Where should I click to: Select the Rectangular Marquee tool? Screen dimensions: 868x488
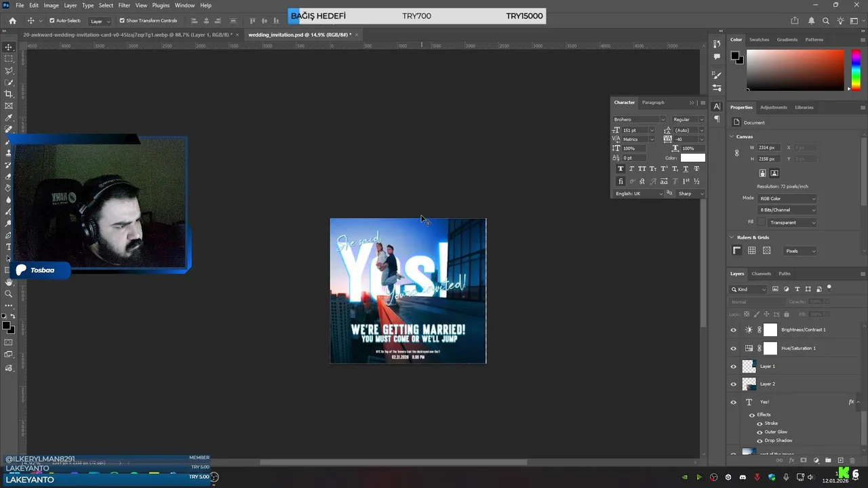click(x=9, y=59)
